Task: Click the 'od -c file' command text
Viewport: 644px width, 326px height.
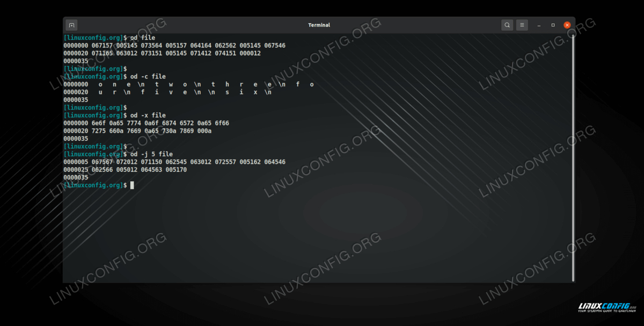Action: (x=148, y=77)
